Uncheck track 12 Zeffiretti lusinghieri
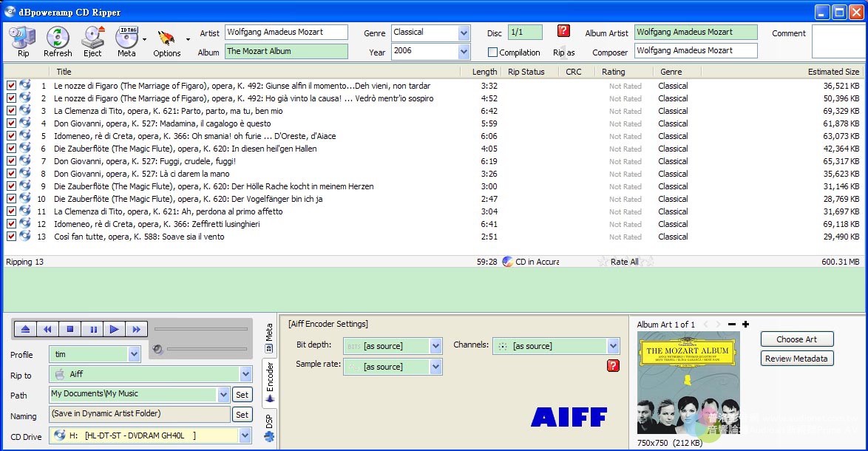This screenshot has width=868, height=451. [x=11, y=223]
